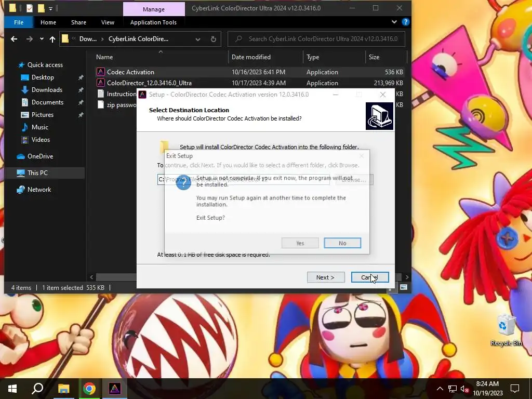Viewport: 532px width, 399px height.
Task: Open Music in navigation pane
Action: click(x=39, y=127)
